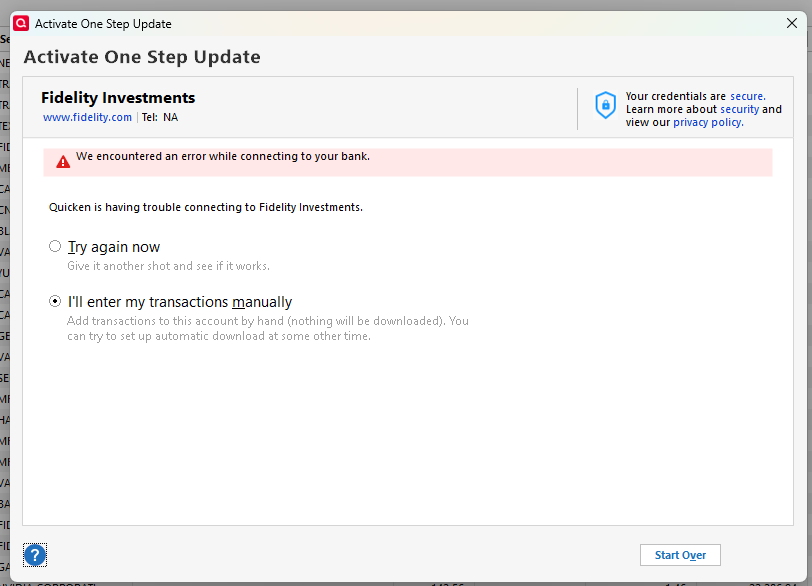The height and width of the screenshot is (586, 812).
Task: Click the Quicken logo in title bar
Action: point(21,23)
